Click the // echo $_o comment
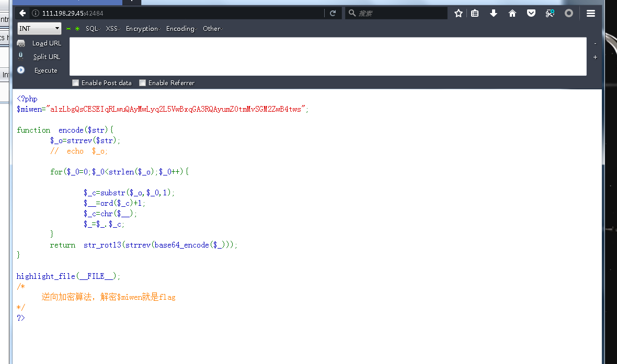The image size is (617, 364). tap(79, 151)
